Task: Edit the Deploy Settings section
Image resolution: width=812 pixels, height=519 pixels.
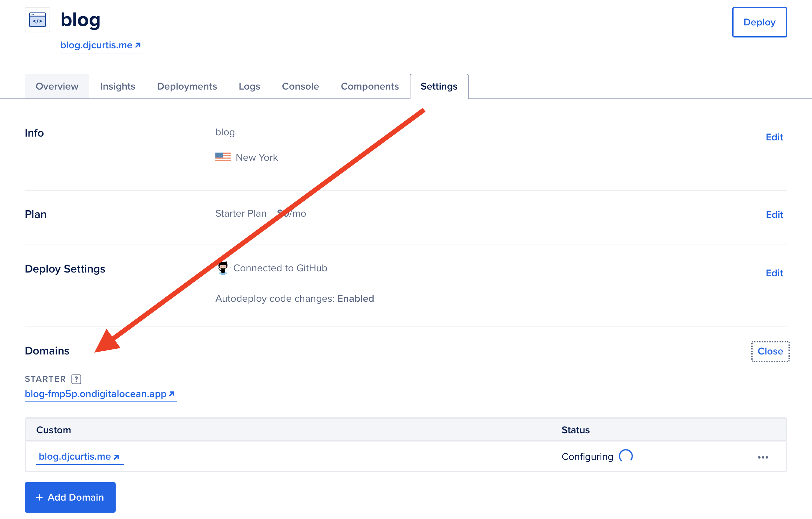Action: [774, 273]
